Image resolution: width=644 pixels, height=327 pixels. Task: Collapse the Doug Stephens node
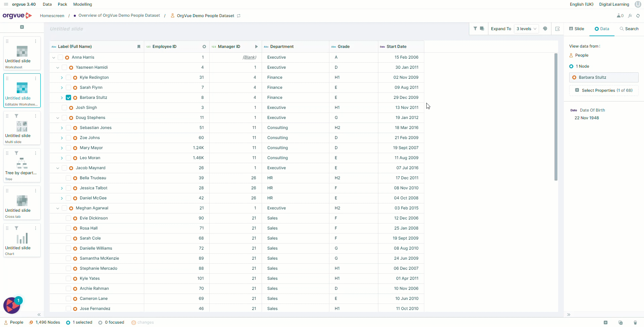coord(58,118)
